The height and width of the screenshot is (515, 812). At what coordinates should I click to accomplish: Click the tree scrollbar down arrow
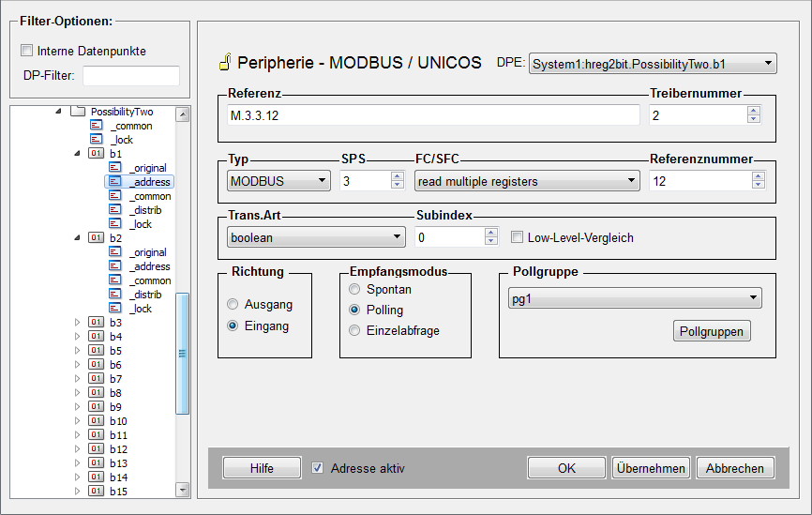(x=182, y=489)
